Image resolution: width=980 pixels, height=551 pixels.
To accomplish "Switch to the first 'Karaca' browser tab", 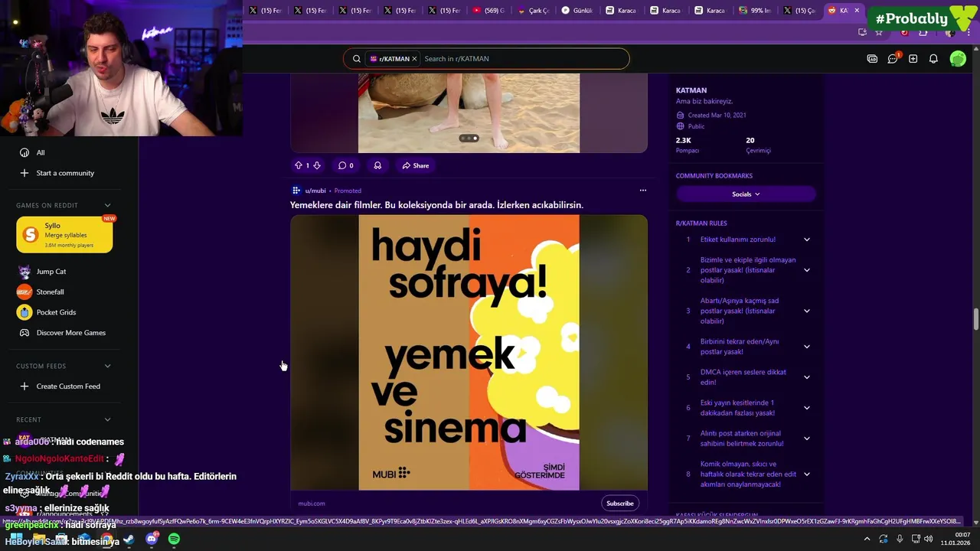I will coord(622,11).
